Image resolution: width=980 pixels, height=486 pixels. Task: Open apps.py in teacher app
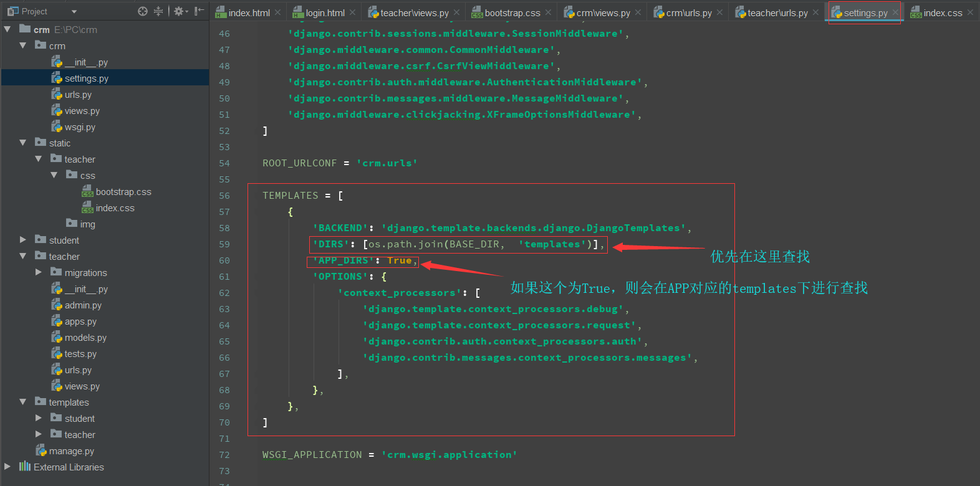[x=80, y=322]
